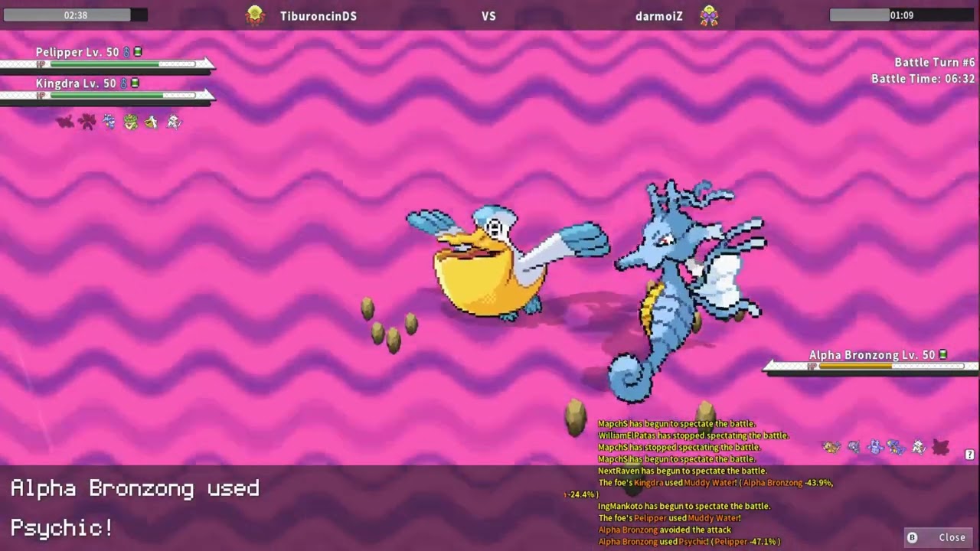Viewport: 980px width, 551px height.
Task: Click first fainted silhouette in foe party row
Action: [66, 121]
